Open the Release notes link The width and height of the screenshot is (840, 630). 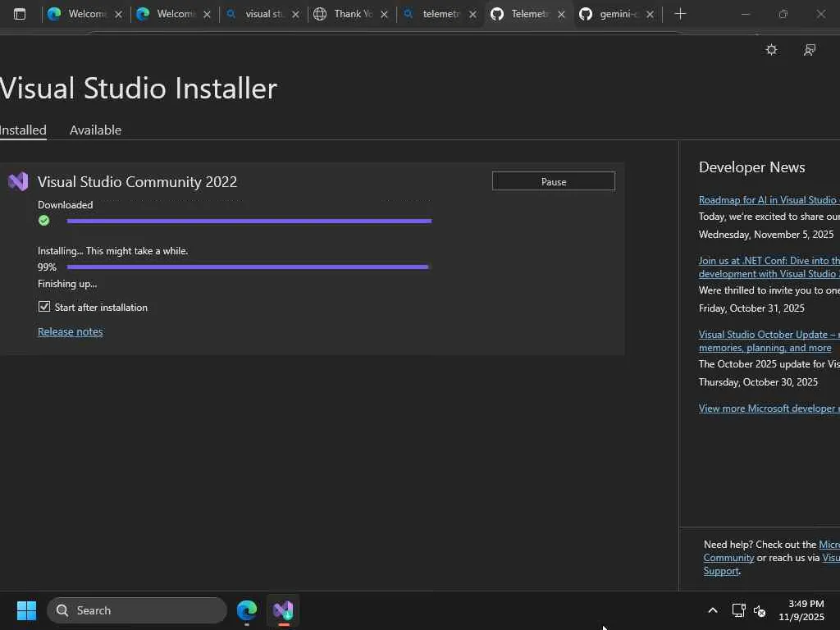click(71, 331)
